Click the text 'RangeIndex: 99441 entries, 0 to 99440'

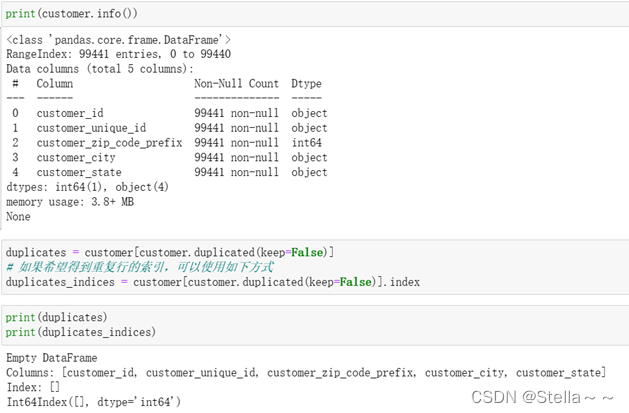[118, 54]
